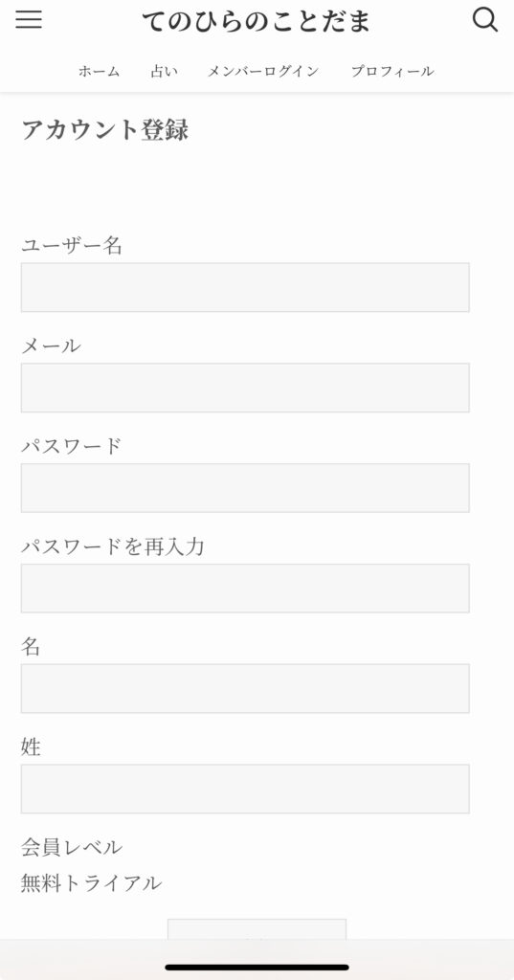Image resolution: width=514 pixels, height=980 pixels.
Task: Click the メール label text
Action: click(x=51, y=345)
